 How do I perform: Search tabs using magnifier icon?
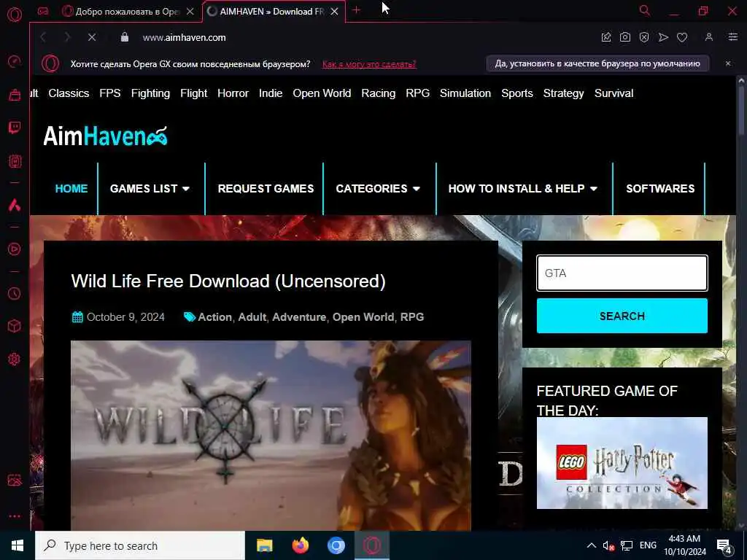click(x=645, y=11)
